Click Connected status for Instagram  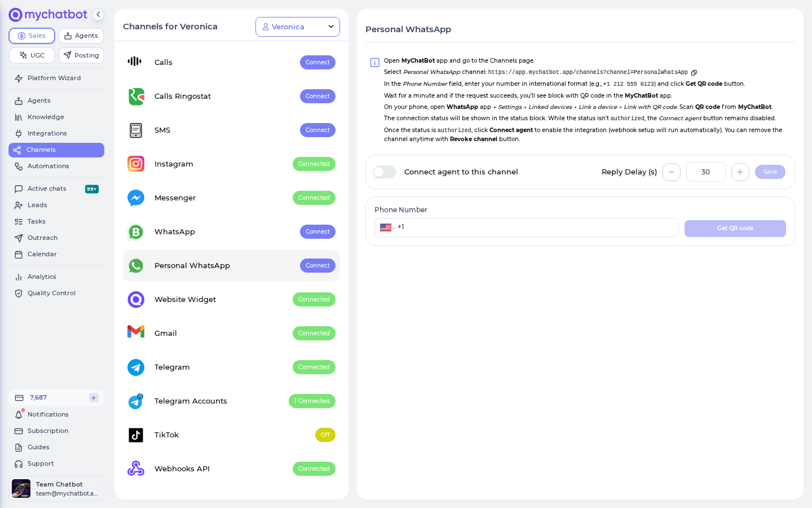314,164
